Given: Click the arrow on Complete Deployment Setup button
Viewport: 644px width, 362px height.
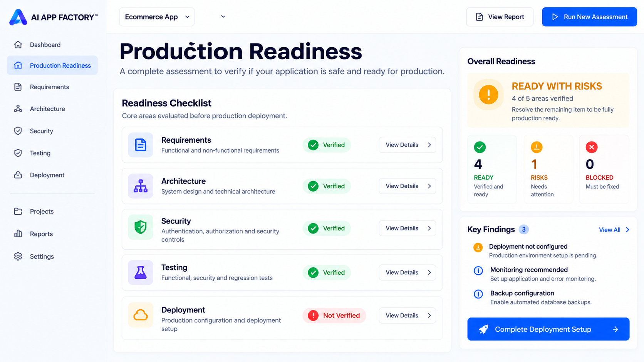Looking at the screenshot, I should (x=615, y=329).
